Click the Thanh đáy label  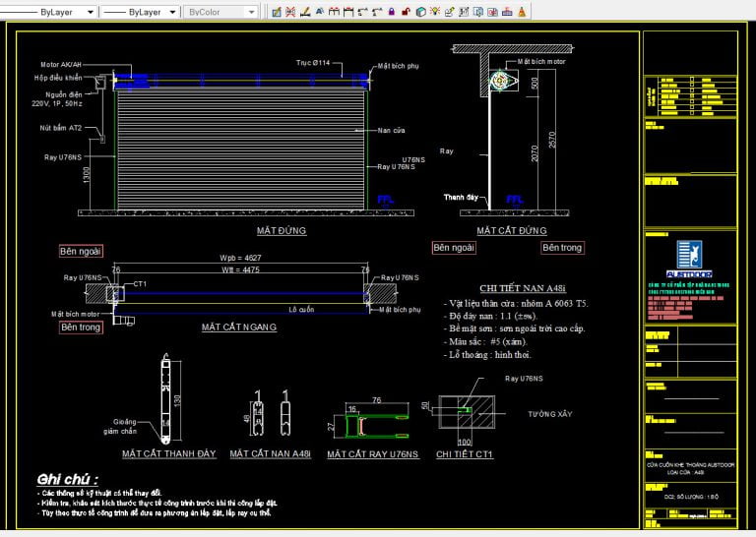pyautogui.click(x=461, y=197)
